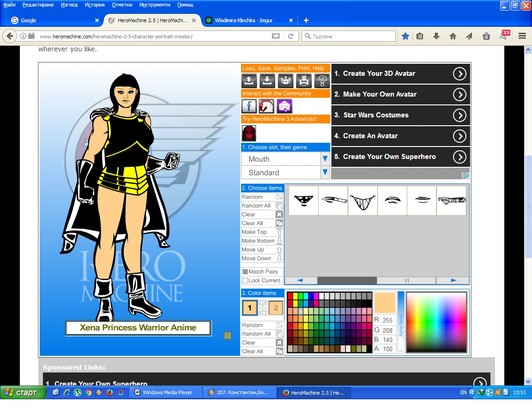
Task: Expand the Create Your 3D Avatar arrow
Action: pyautogui.click(x=460, y=73)
